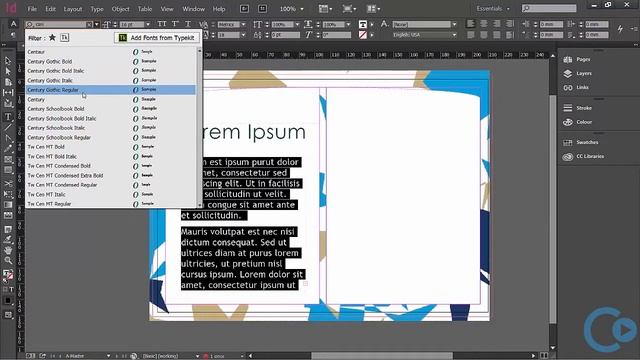Select the Type tool in toolbox
The image size is (640, 360).
click(x=8, y=117)
